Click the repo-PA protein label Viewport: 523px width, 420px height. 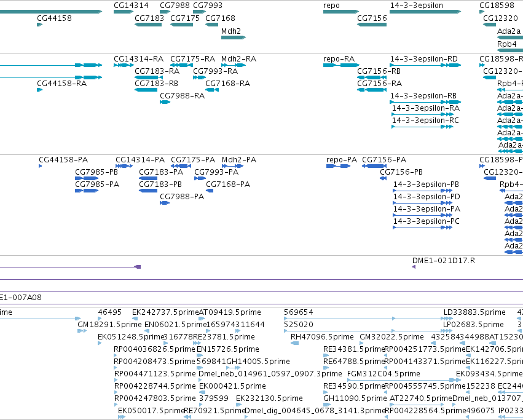[x=342, y=160]
